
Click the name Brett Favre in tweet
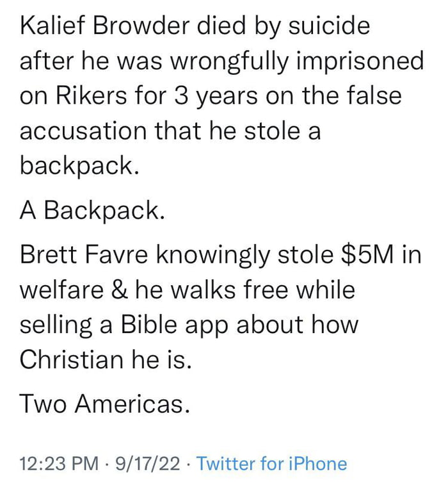(x=83, y=254)
